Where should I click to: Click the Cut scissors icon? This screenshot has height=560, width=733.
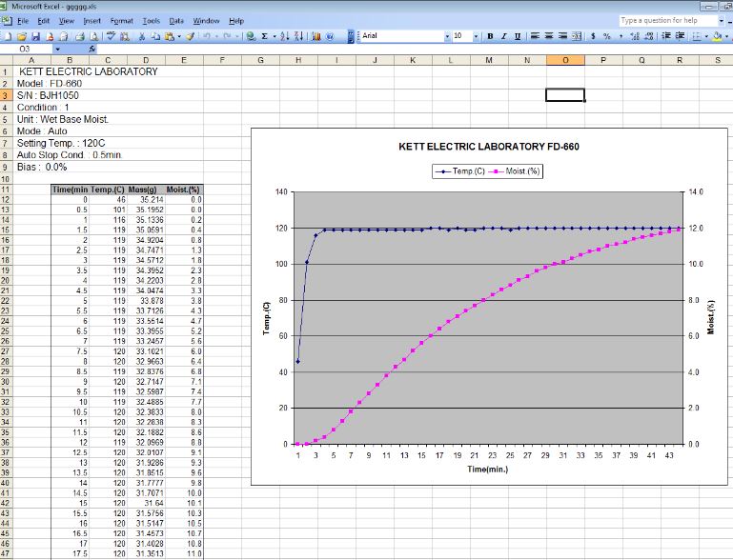142,35
